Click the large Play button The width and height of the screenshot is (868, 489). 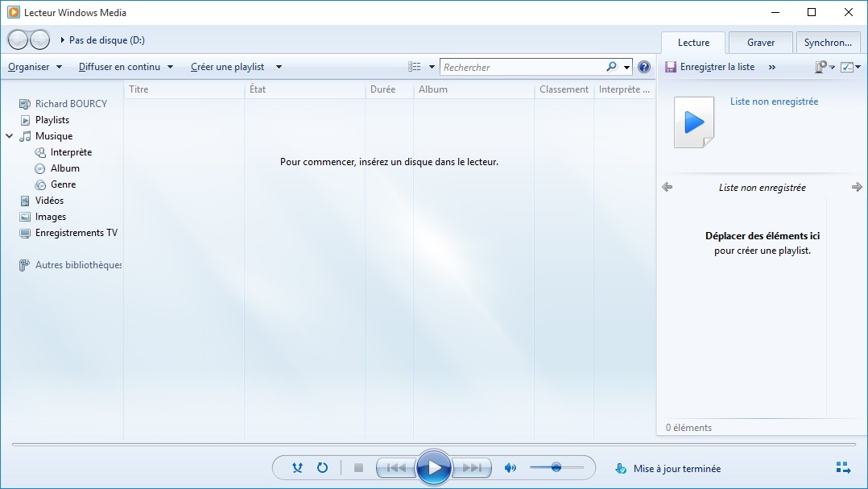[x=434, y=468]
